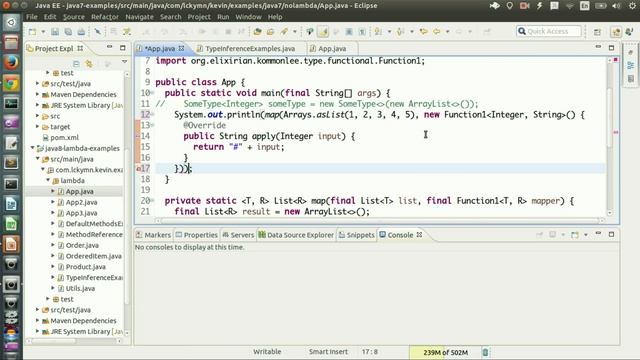Open the File menu
640x360 pixels.
tap(31, 17)
